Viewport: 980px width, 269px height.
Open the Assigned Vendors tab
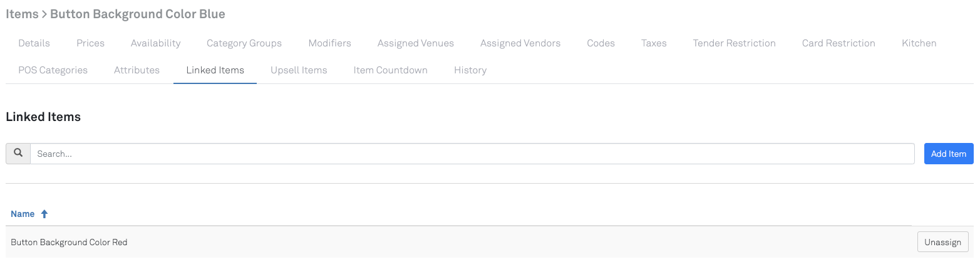coord(520,43)
